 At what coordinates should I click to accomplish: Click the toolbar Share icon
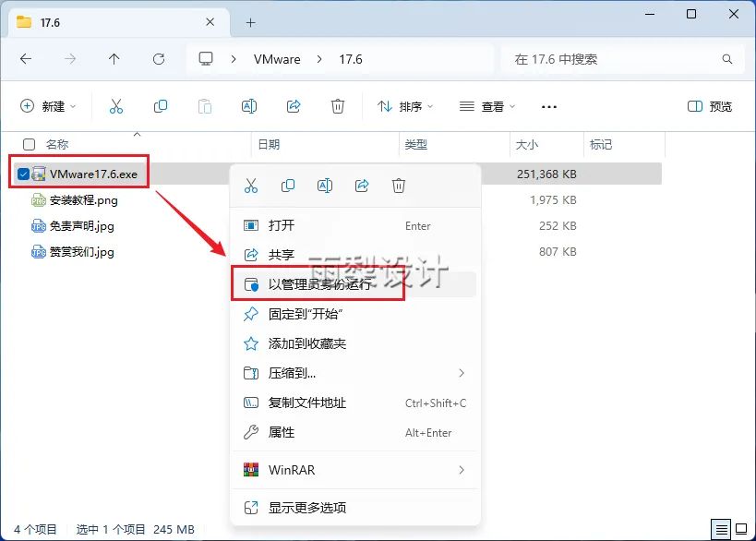tap(294, 106)
